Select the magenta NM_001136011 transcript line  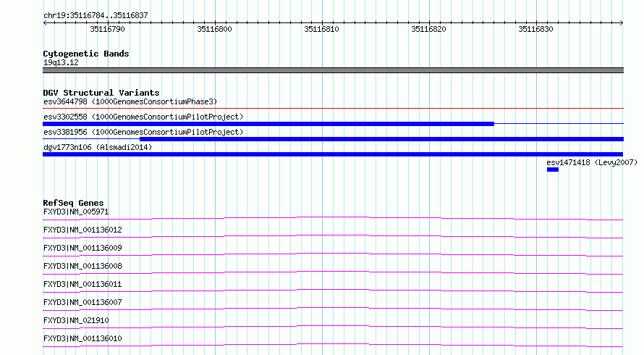pyautogui.click(x=333, y=291)
